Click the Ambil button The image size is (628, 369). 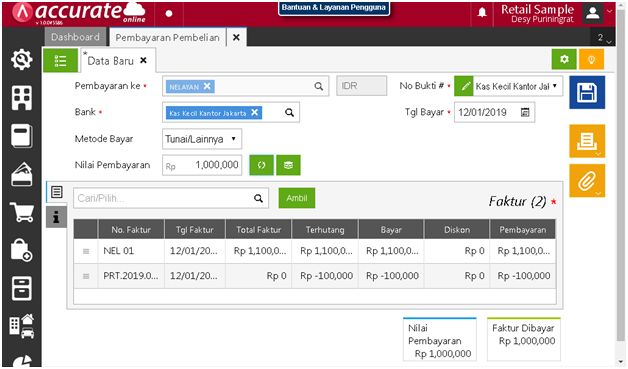pos(297,198)
